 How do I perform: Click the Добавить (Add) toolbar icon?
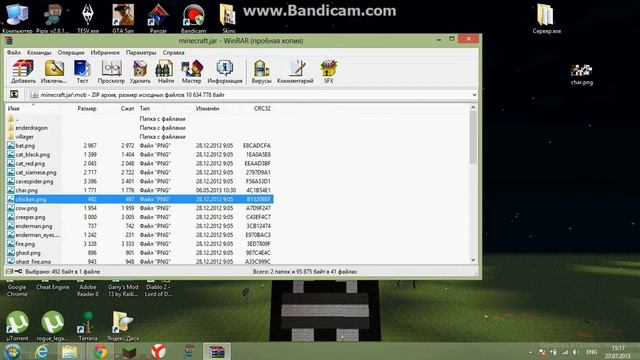point(23,71)
